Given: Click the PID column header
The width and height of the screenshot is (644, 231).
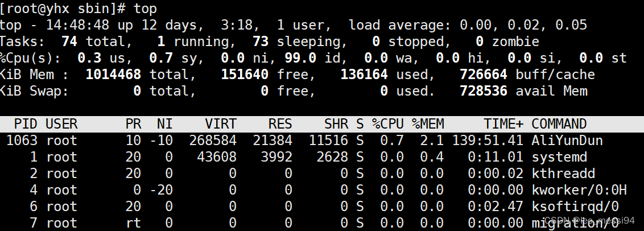Looking at the screenshot, I should pos(26,123).
